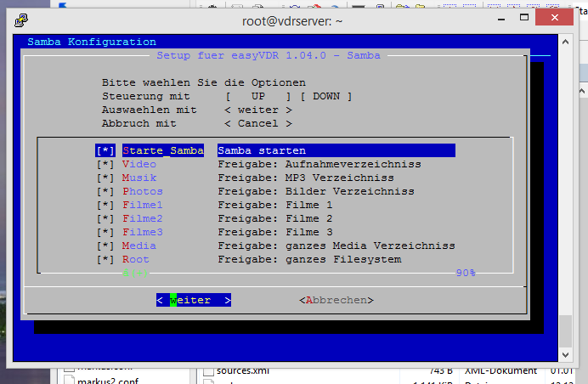Maximize the PuTTY window
The width and height of the screenshot is (588, 384).
(x=524, y=17)
